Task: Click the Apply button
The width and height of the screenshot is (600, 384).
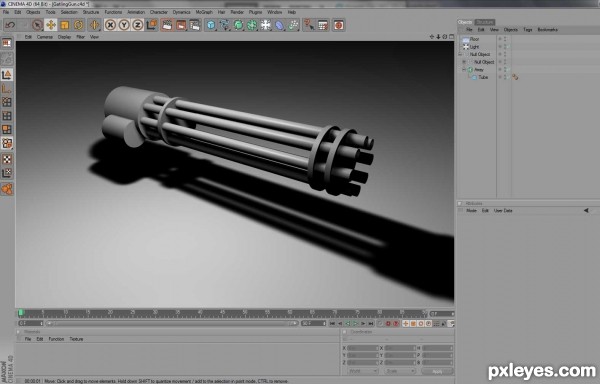Action: point(437,371)
